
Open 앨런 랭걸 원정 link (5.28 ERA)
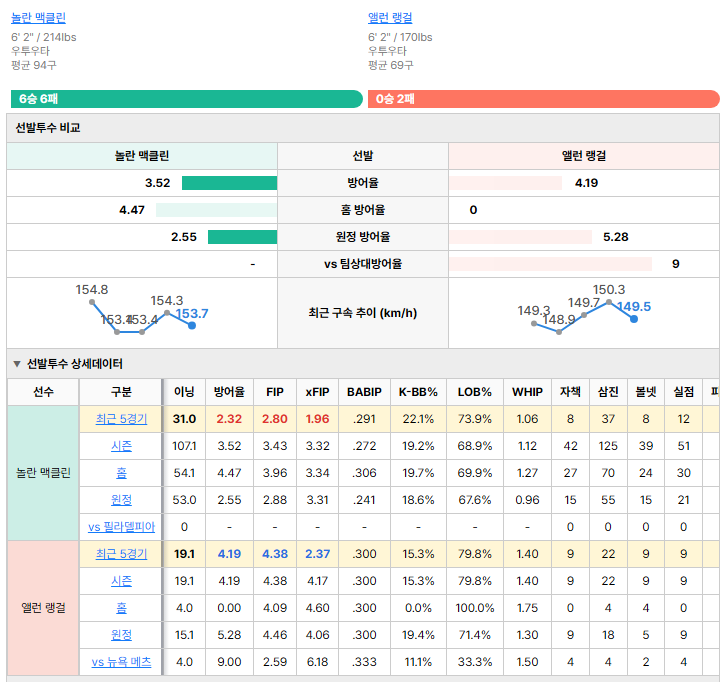121,635
